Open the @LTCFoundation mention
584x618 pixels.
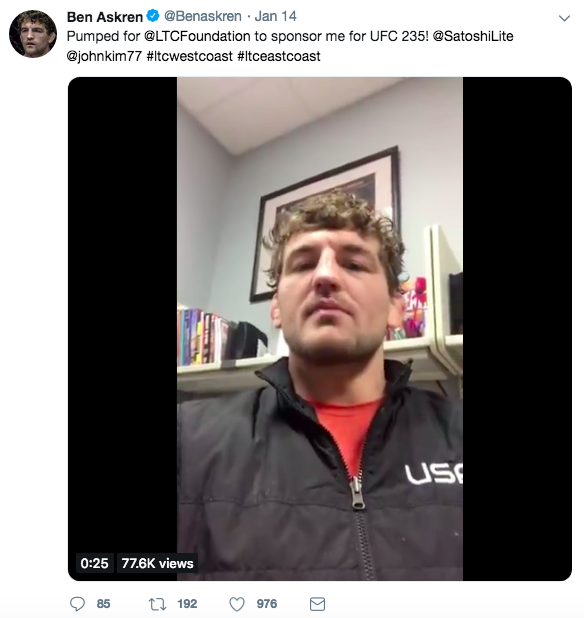click(197, 36)
